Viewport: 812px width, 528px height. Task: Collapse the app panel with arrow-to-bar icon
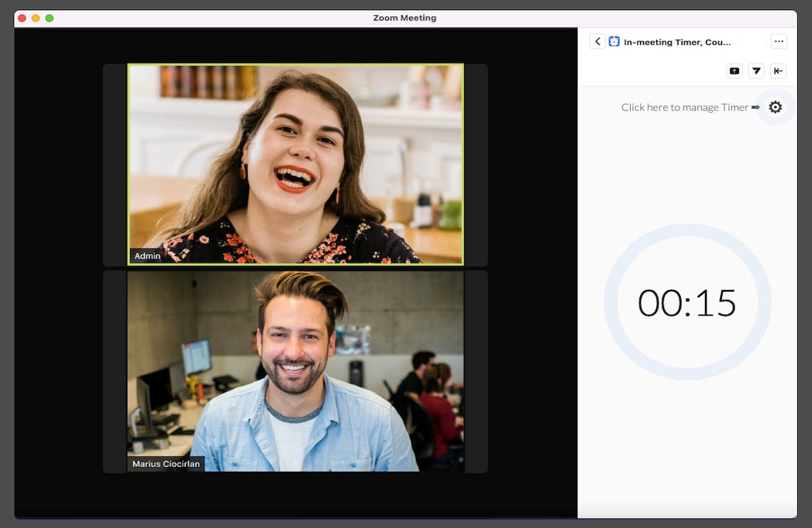[x=778, y=71]
